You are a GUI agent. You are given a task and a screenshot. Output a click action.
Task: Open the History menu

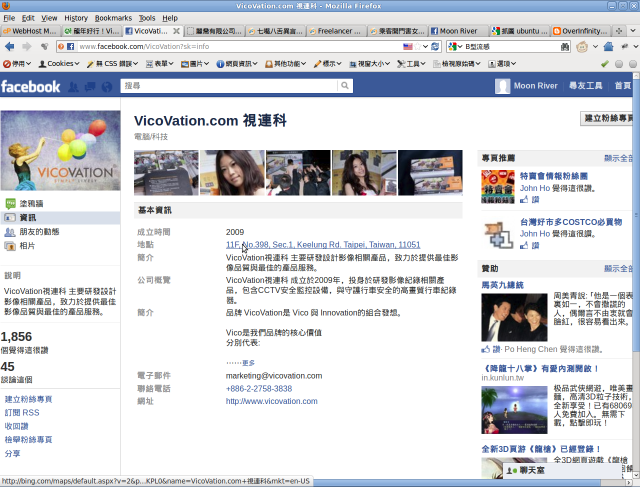76,18
